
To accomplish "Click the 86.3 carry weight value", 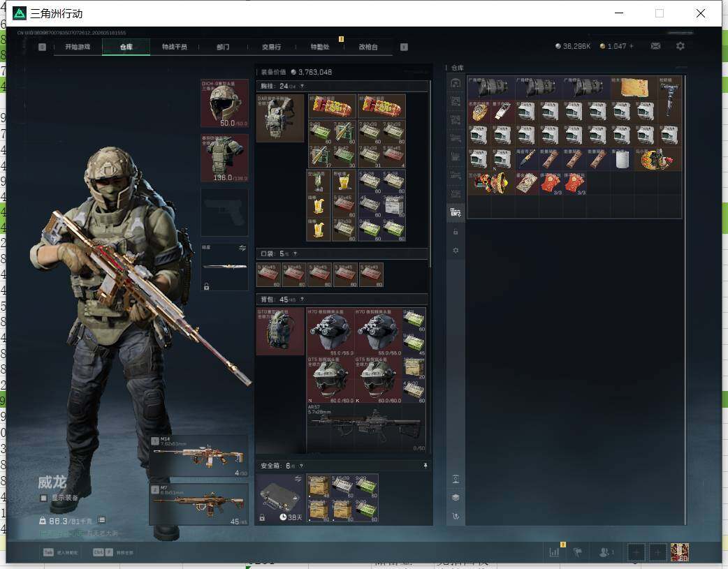I will 58,522.
